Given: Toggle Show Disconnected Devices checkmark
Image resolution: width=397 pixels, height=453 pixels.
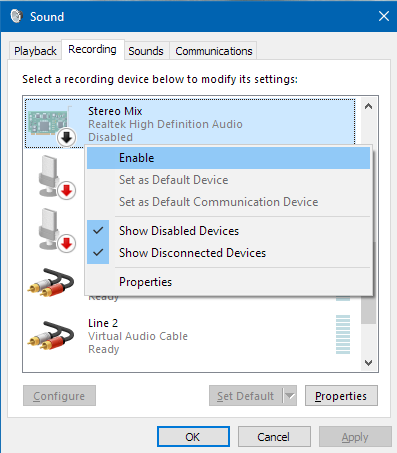Looking at the screenshot, I should [x=98, y=253].
